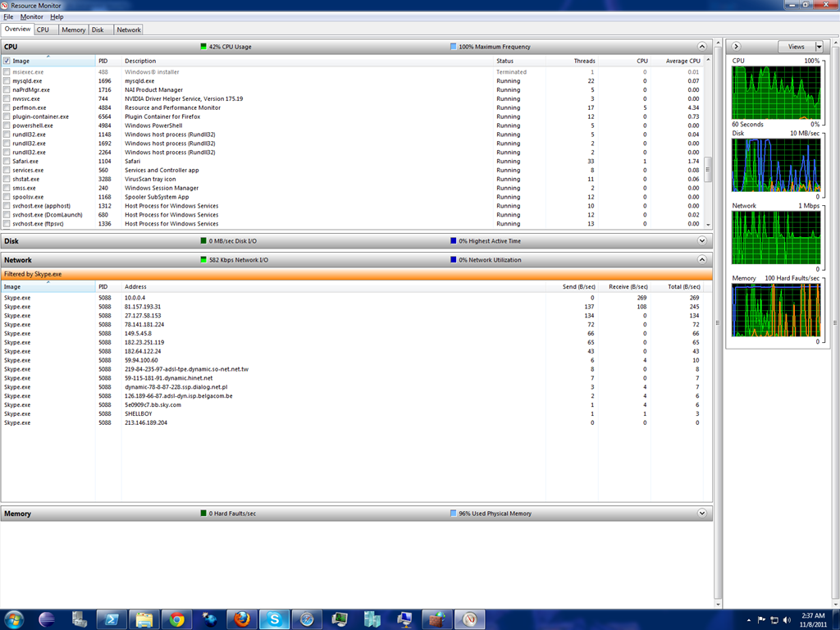Check the plugin-container.exe checkbox
840x630 pixels.
(x=7, y=116)
